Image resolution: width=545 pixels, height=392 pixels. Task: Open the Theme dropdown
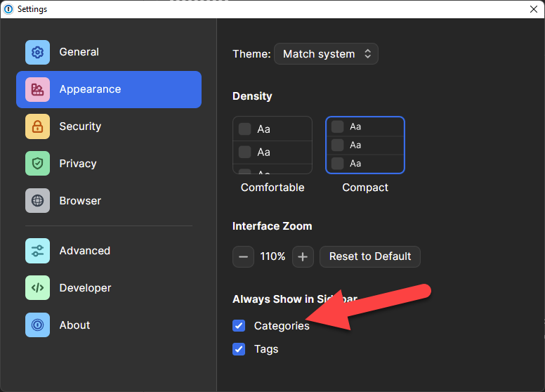pyautogui.click(x=326, y=54)
